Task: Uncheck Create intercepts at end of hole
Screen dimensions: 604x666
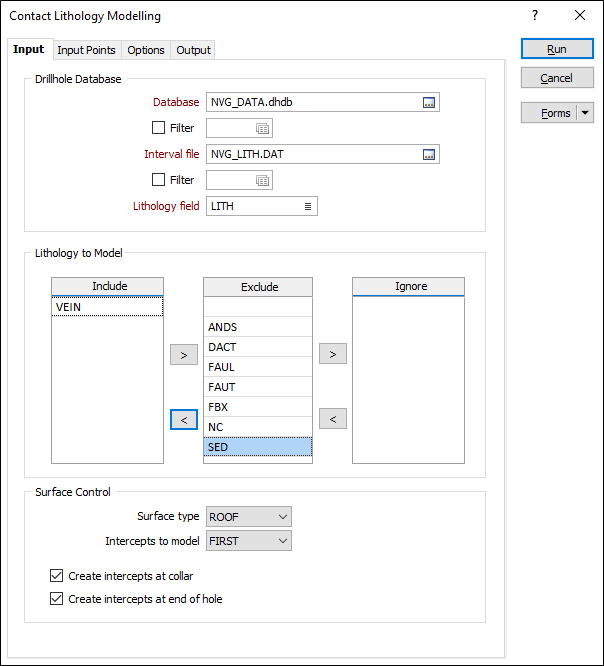Action: point(56,599)
